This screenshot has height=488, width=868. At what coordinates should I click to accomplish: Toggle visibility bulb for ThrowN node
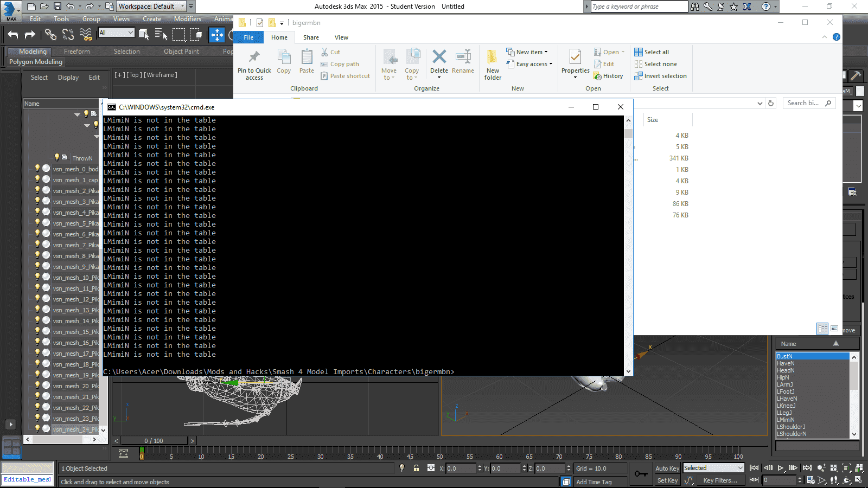[x=56, y=157]
